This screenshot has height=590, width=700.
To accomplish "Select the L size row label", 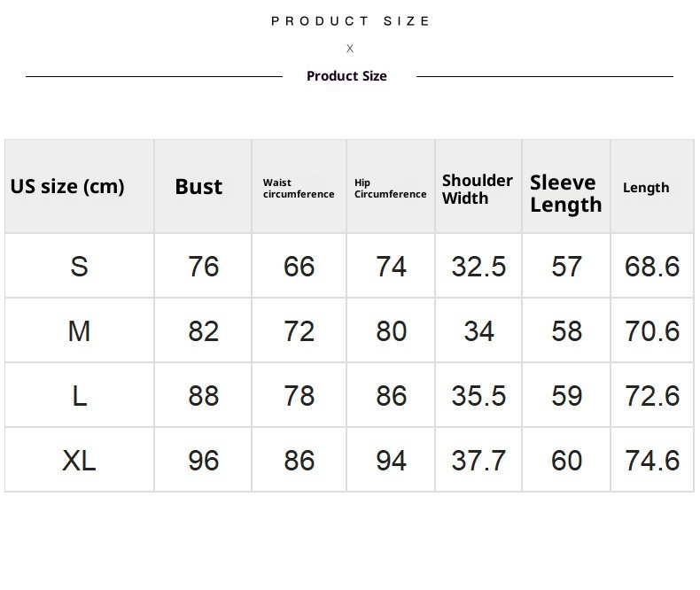I will (79, 396).
